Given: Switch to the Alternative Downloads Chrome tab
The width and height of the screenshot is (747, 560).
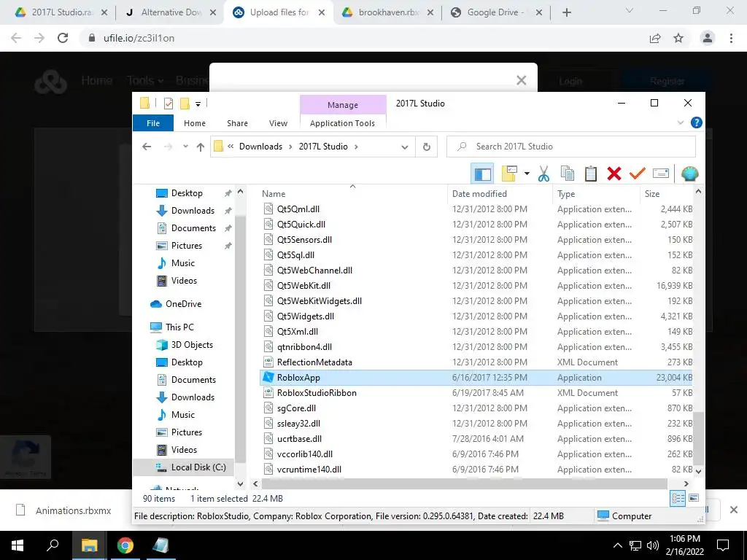Looking at the screenshot, I should point(170,12).
